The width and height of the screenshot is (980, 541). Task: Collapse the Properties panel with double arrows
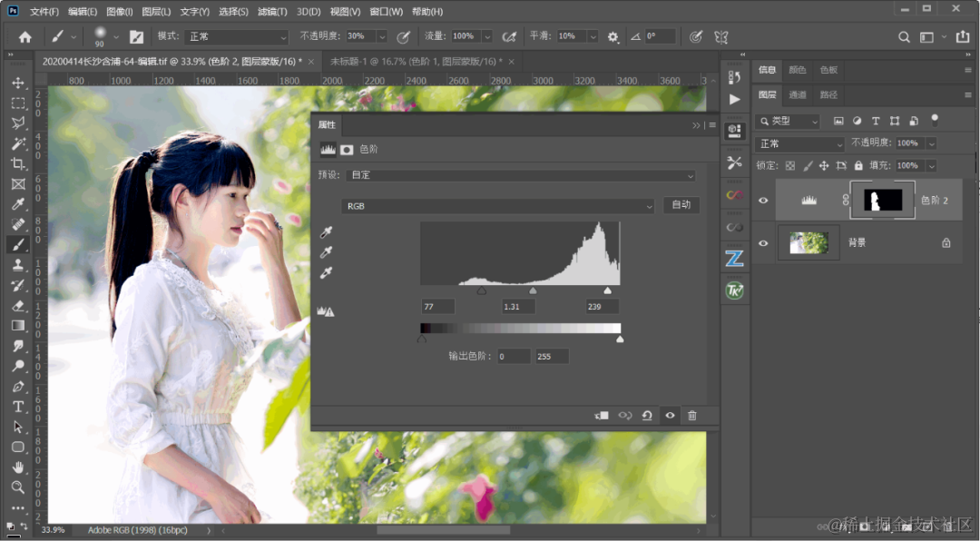pos(696,125)
